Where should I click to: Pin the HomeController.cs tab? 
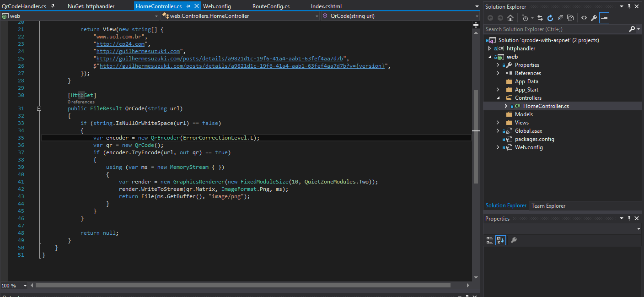(187, 6)
